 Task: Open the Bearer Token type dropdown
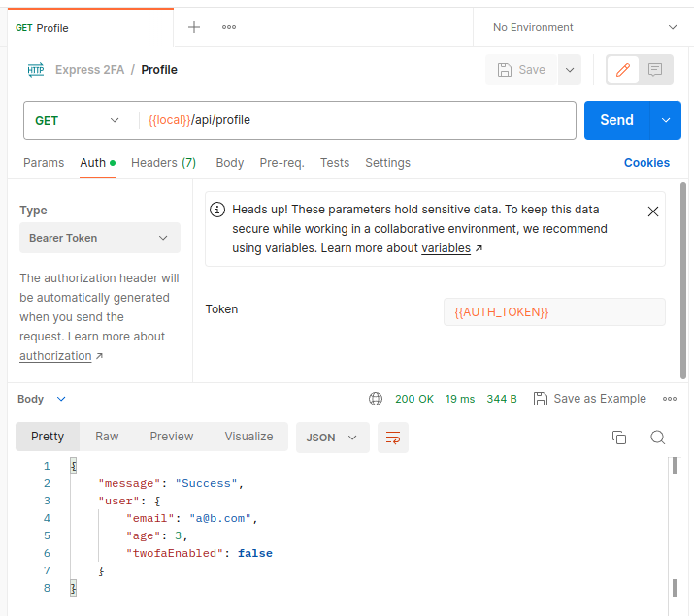click(100, 238)
